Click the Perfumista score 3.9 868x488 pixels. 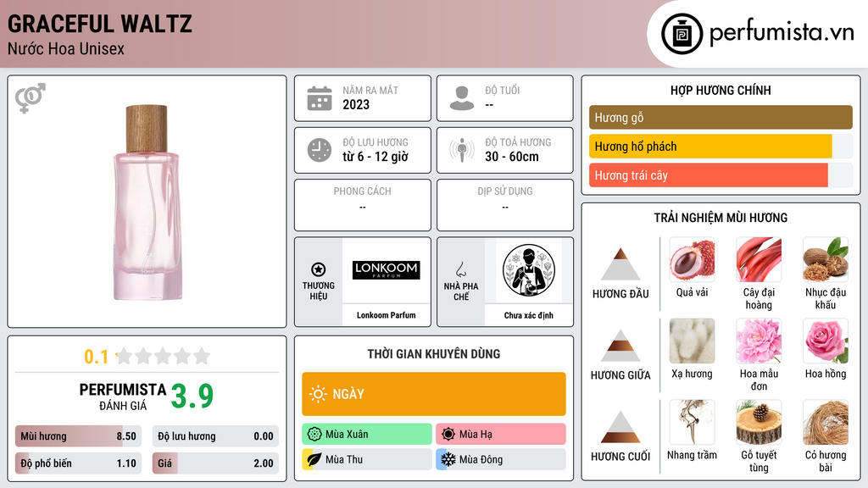(x=192, y=396)
